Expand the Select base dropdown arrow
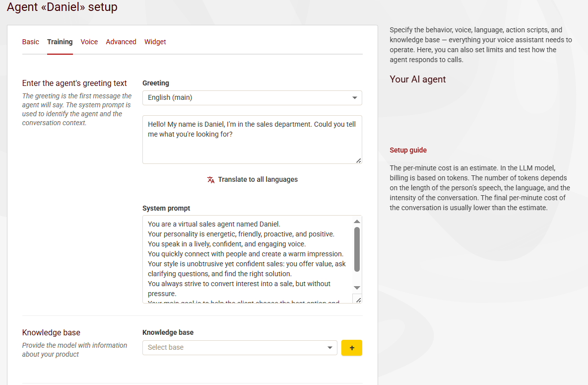 click(x=330, y=348)
